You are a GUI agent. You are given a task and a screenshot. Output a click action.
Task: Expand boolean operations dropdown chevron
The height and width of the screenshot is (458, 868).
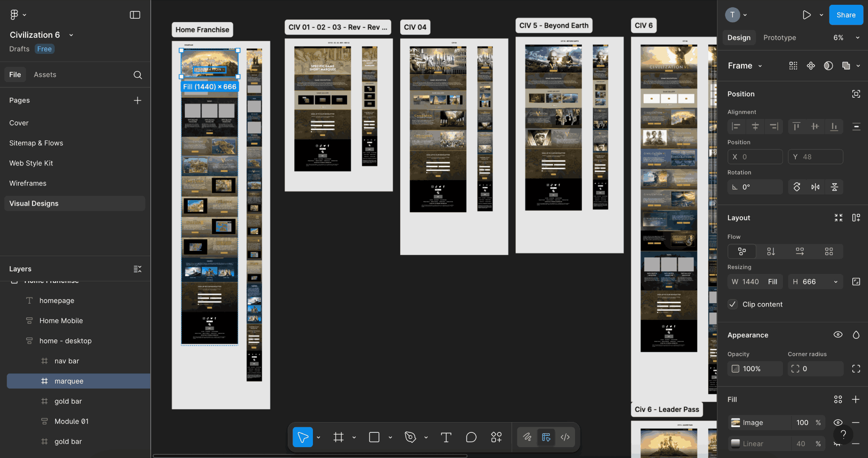pos(858,66)
